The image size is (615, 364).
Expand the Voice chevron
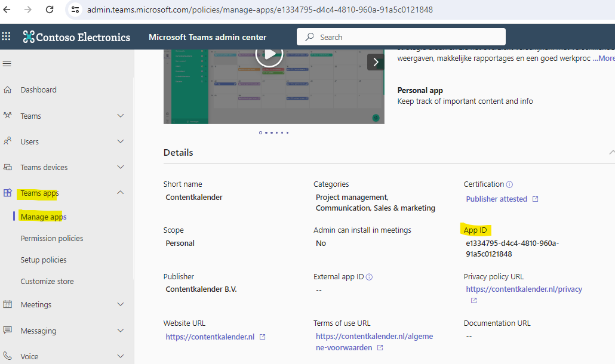(121, 356)
